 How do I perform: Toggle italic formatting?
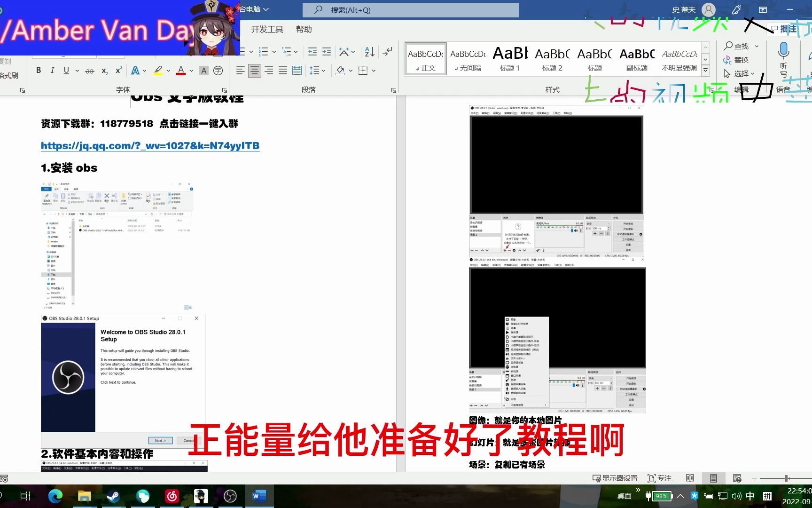pos(52,70)
